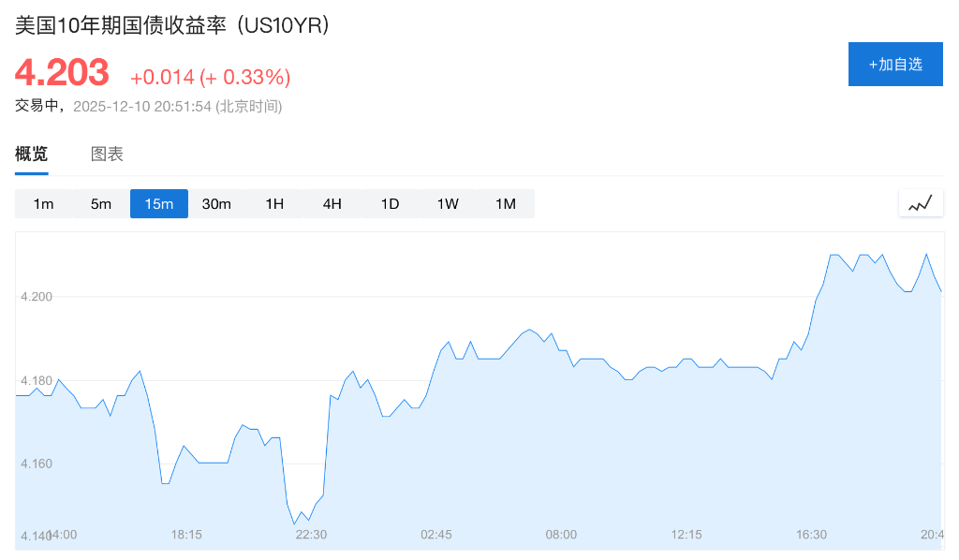
Task: Select the 1m timeframe
Action: (x=43, y=204)
